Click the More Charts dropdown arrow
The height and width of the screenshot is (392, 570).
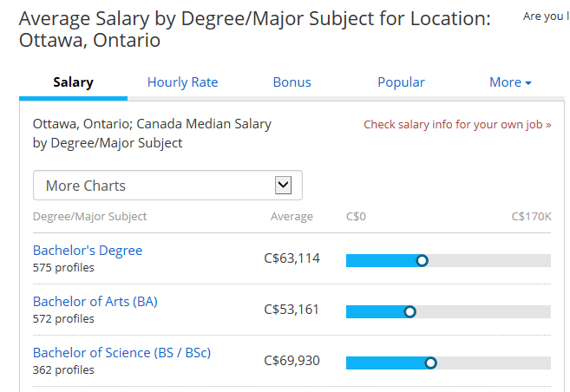(283, 186)
